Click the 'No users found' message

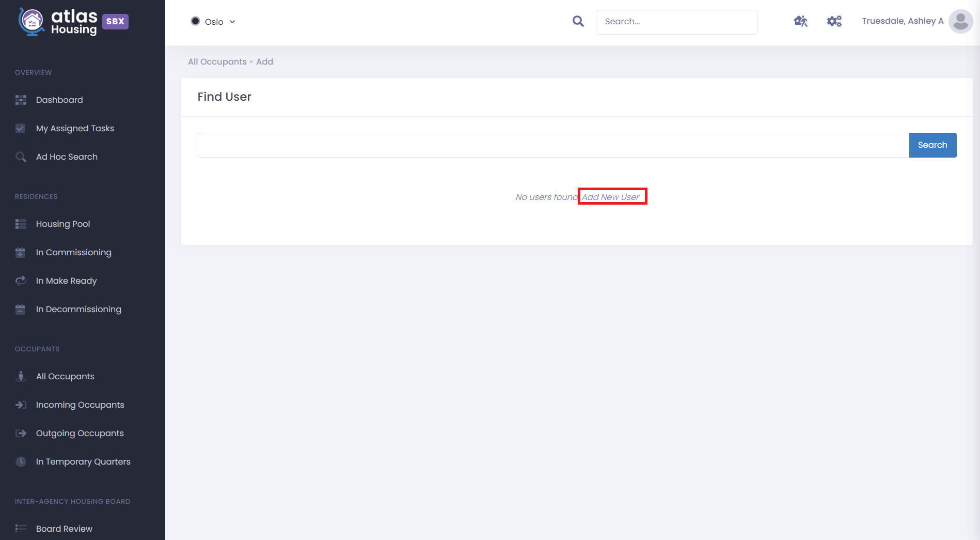547,197
